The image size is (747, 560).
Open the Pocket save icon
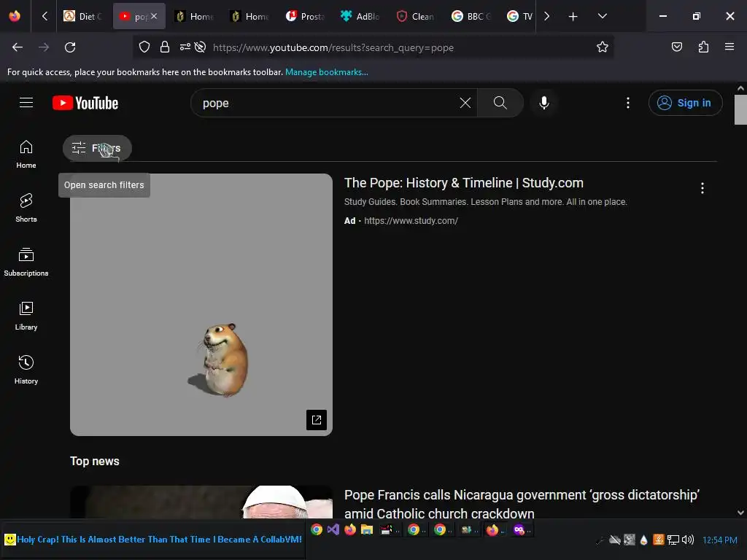click(676, 47)
